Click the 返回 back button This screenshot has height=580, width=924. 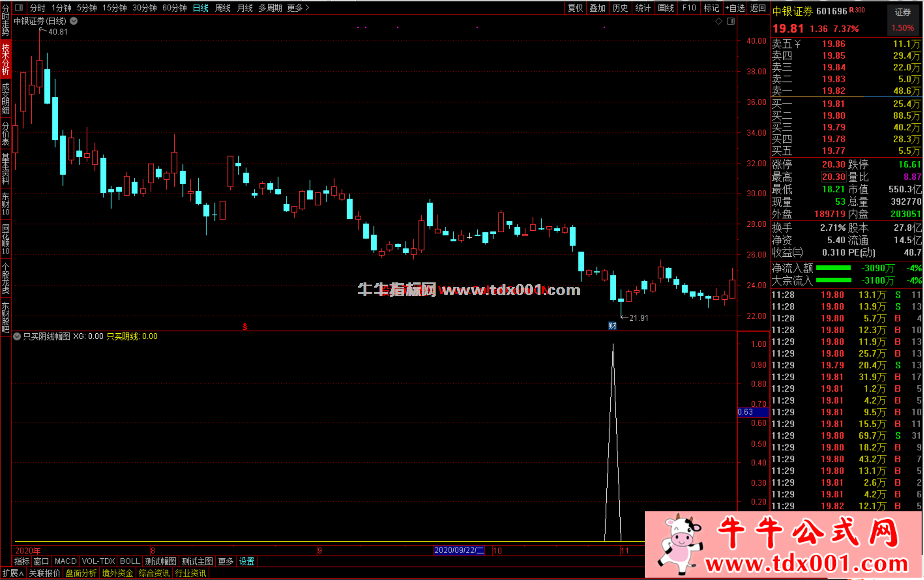click(758, 8)
